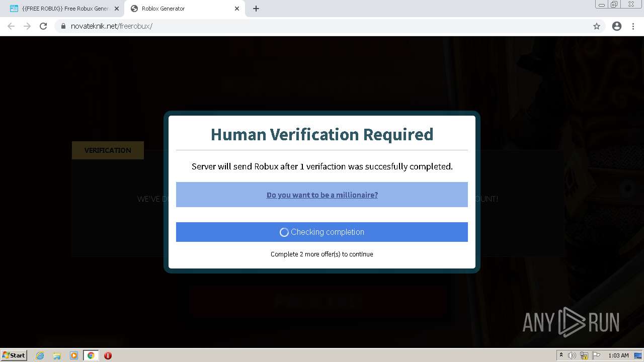This screenshot has width=644, height=362.
Task: Open a new browser tab
Action: (x=256, y=9)
